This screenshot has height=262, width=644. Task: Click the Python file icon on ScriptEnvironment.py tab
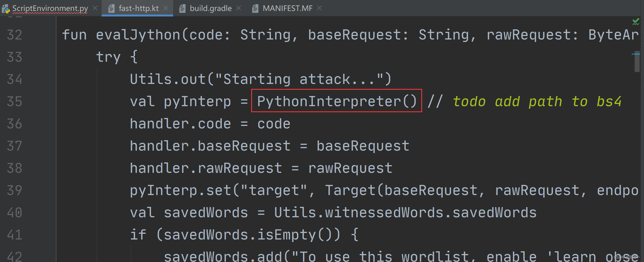[x=5, y=8]
